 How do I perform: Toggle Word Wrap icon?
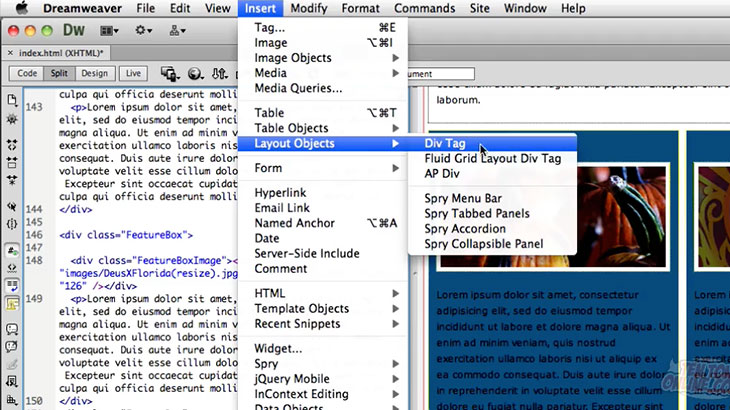[x=12, y=286]
